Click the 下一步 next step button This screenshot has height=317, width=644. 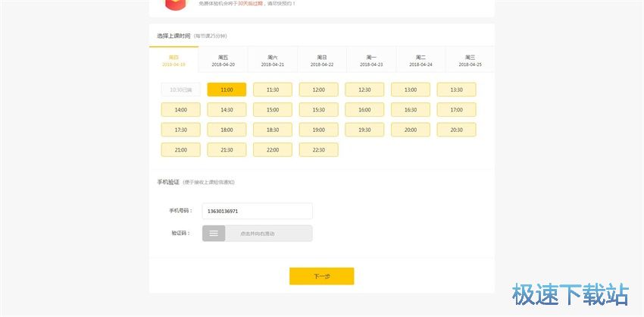[321, 276]
